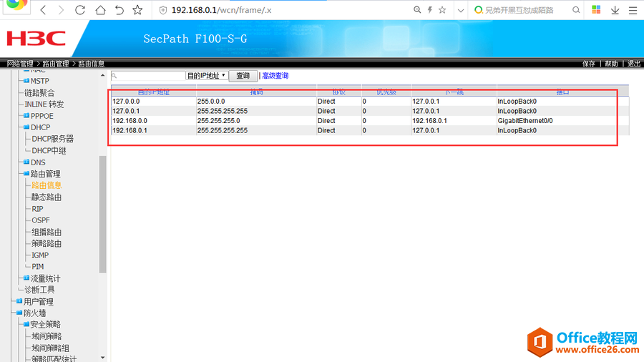This screenshot has height=362, width=644.
Task: Sort by 优先级 column header
Action: (386, 92)
